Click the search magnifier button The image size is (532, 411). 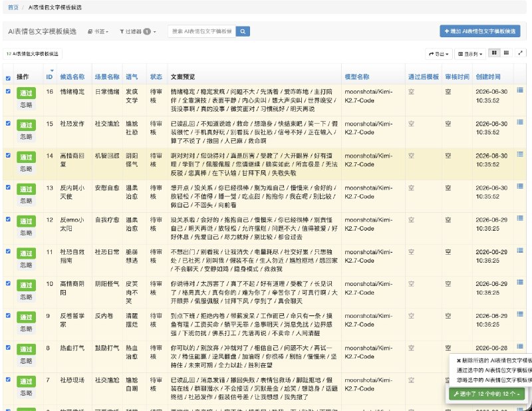pos(243,31)
